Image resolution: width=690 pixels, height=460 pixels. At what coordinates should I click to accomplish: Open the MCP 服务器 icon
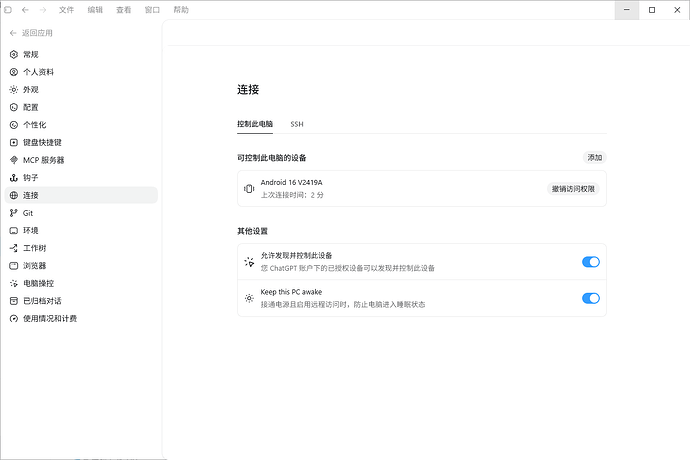click(14, 160)
